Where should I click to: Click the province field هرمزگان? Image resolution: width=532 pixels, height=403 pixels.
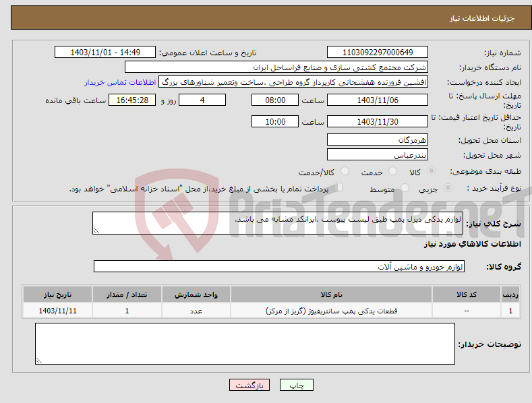tap(378, 139)
